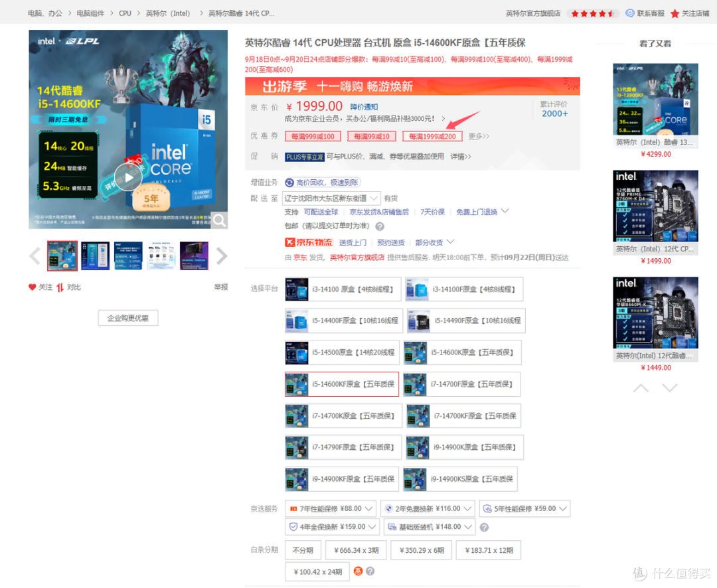Go to 电脑、办公 breadcrumb

point(45,13)
